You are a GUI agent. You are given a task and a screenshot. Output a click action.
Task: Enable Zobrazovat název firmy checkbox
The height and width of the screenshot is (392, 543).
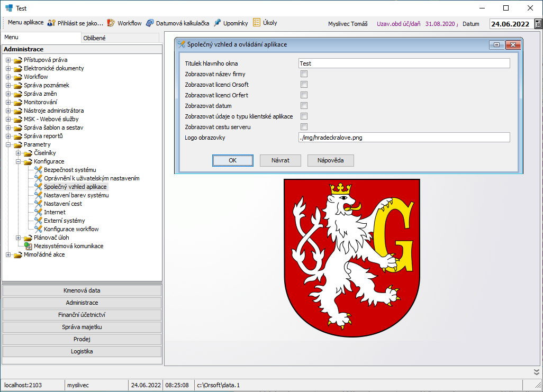304,74
